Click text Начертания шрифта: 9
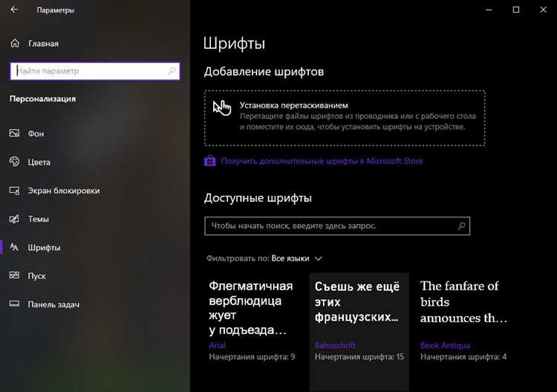The width and height of the screenshot is (557, 392). coord(252,356)
